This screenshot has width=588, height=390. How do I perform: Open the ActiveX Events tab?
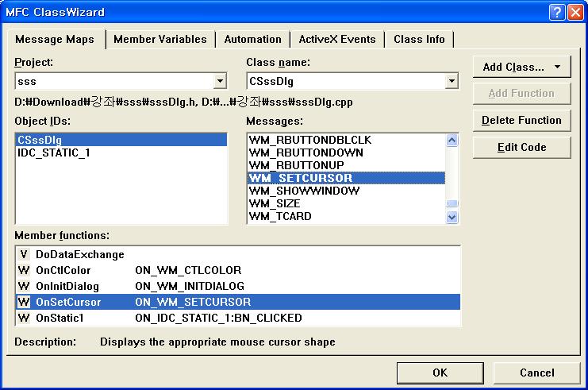(x=337, y=40)
